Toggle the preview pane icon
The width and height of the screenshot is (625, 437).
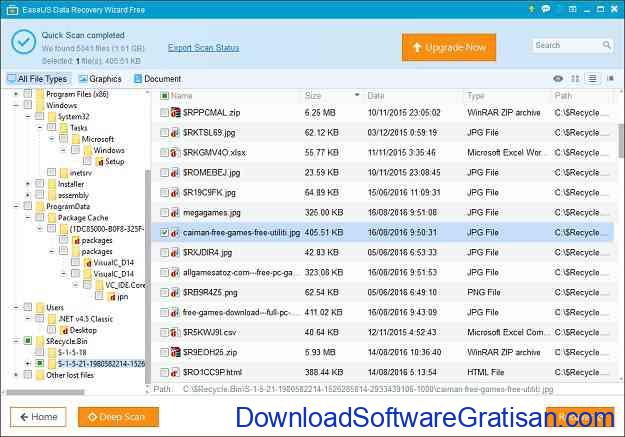pyautogui.click(x=610, y=79)
